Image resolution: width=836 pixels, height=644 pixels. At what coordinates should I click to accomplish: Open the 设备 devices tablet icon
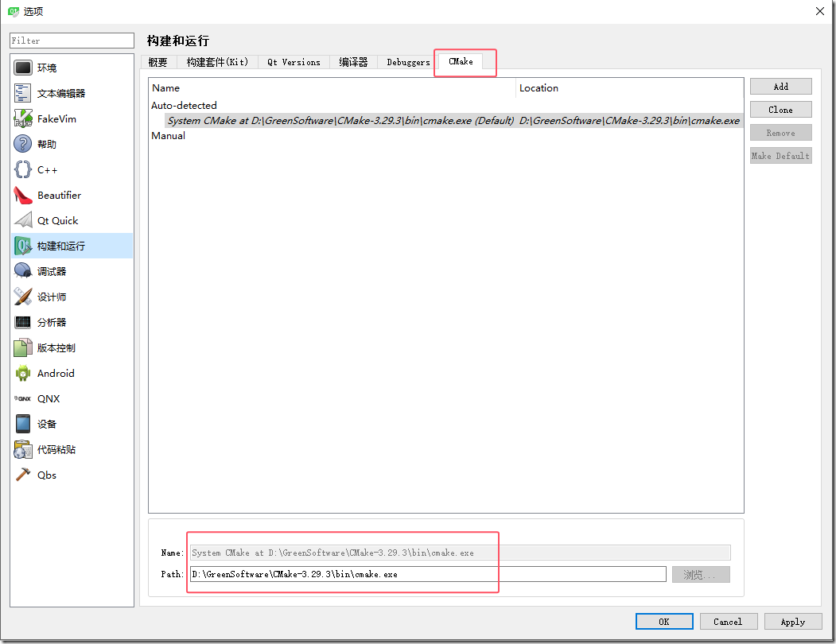23,424
